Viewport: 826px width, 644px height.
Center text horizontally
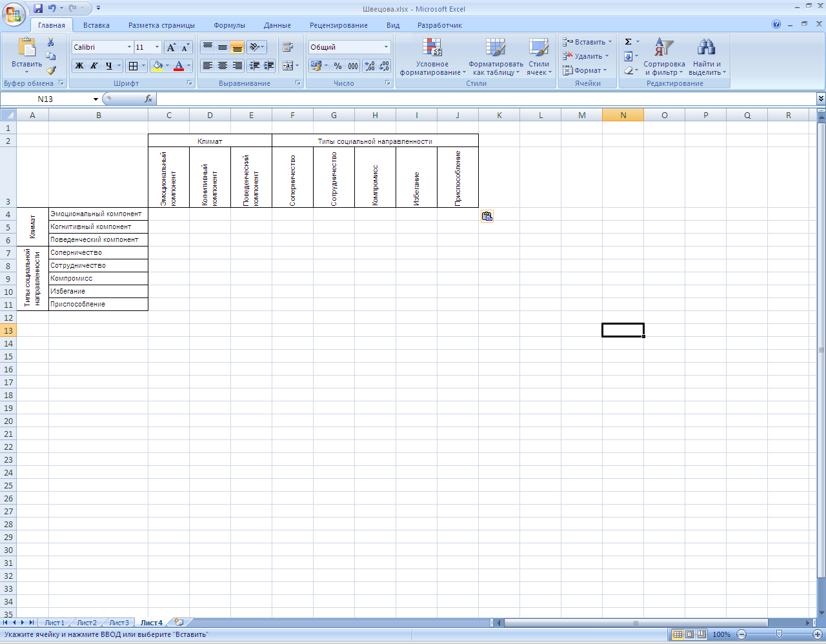coord(222,66)
